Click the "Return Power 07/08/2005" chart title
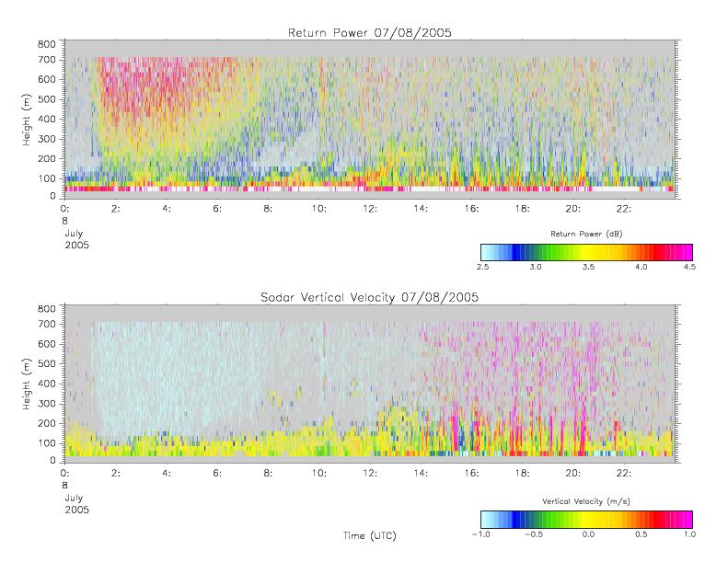This screenshot has width=728, height=562. tap(370, 32)
